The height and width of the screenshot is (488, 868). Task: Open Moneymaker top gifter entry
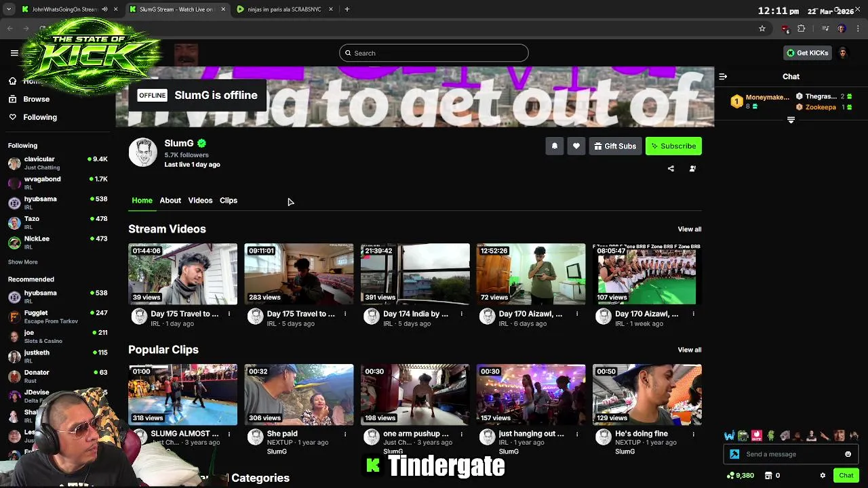(760, 101)
